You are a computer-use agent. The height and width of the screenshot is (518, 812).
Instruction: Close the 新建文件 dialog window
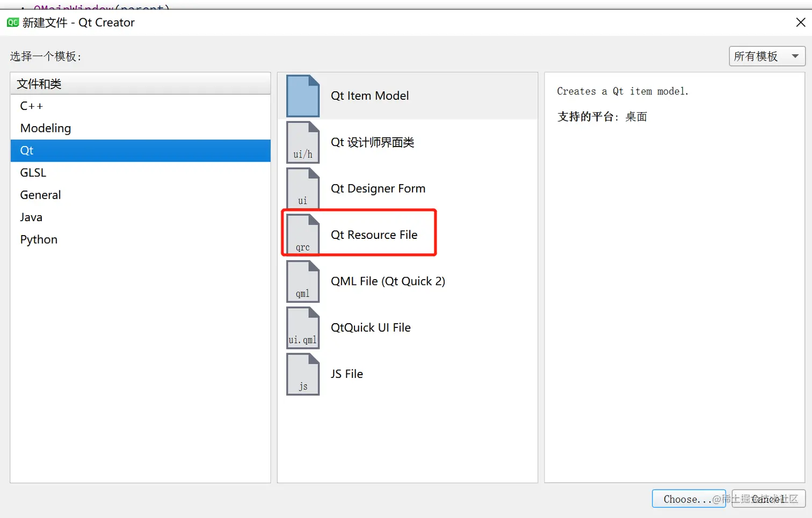pos(800,23)
